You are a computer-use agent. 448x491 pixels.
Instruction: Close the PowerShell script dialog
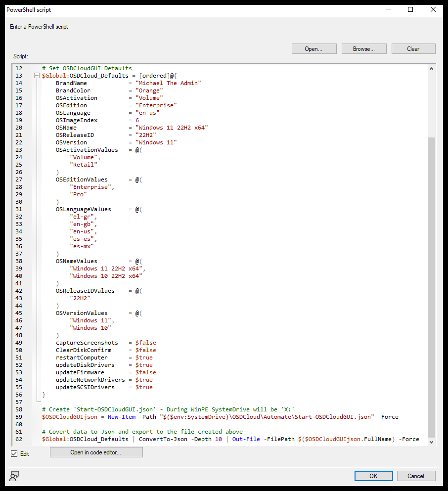(x=433, y=9)
